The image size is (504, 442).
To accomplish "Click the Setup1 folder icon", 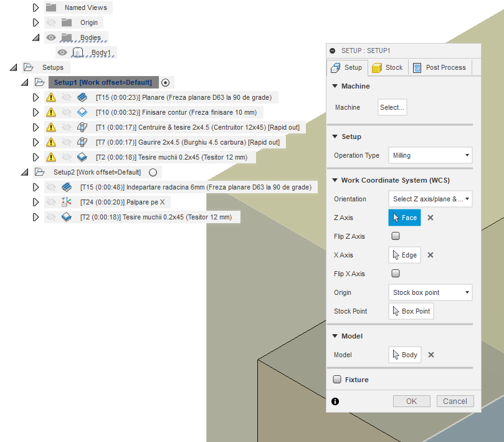I will pos(39,82).
